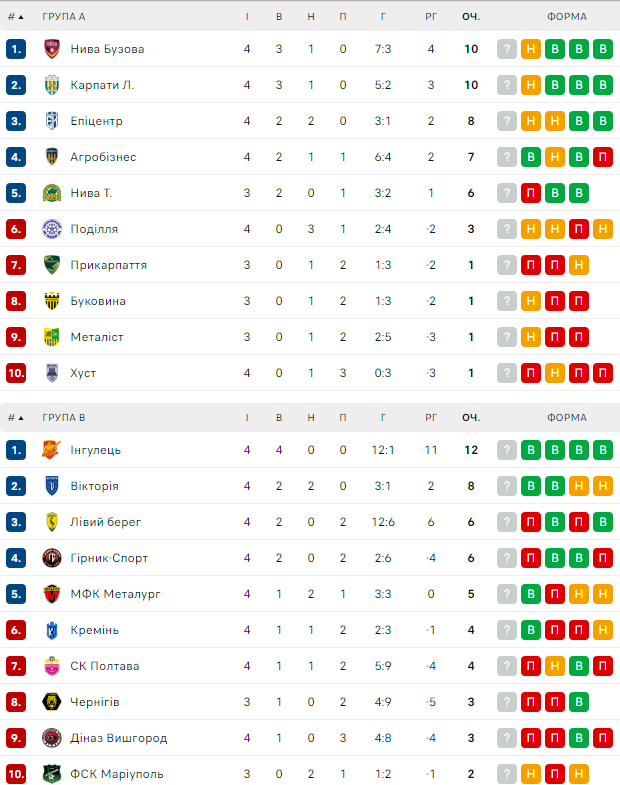
Task: Open the Епіцентр team link
Action: [x=96, y=121]
